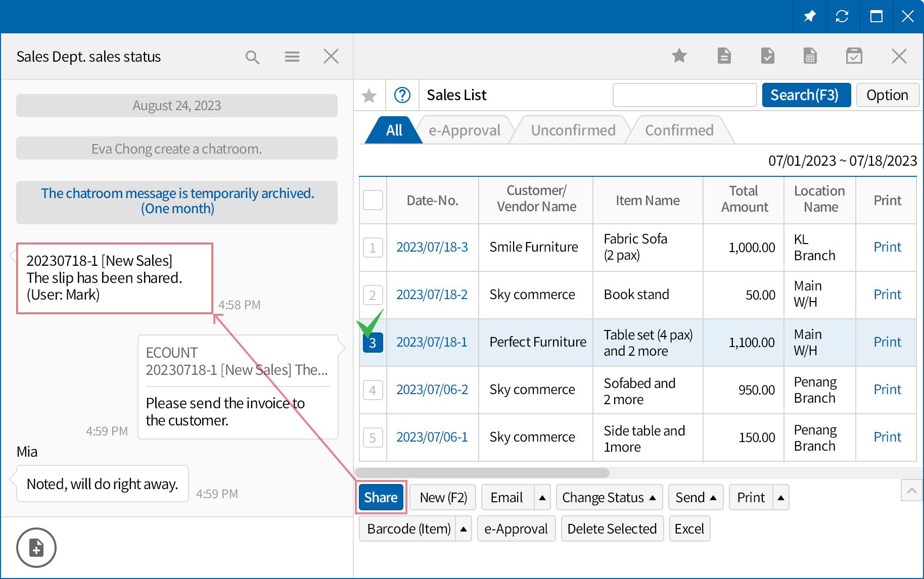The width and height of the screenshot is (924, 579).
Task: Switch to the e-Approval tab
Action: tap(464, 130)
